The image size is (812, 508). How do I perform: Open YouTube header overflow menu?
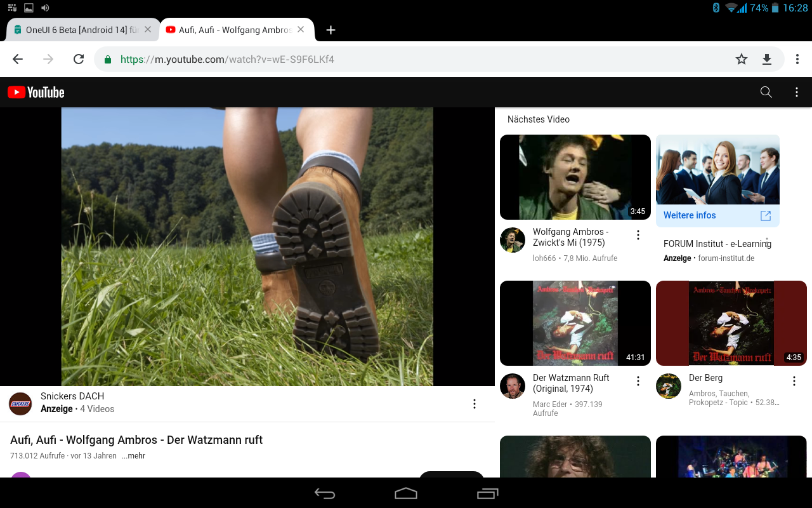(797, 92)
